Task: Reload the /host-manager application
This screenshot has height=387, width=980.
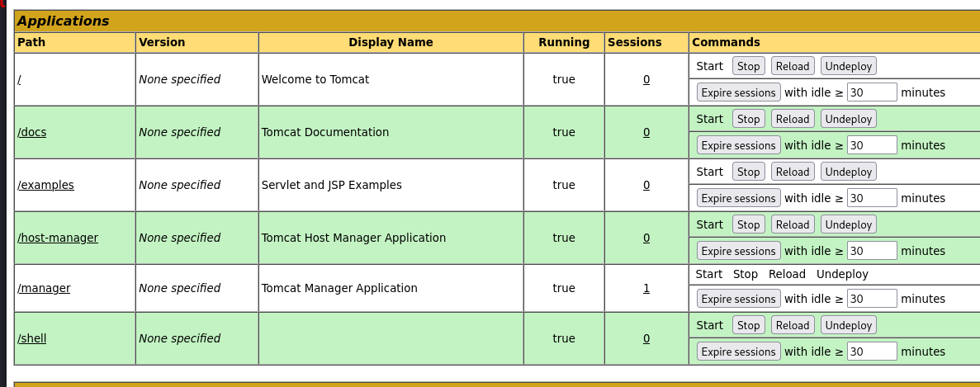Action: coord(793,224)
